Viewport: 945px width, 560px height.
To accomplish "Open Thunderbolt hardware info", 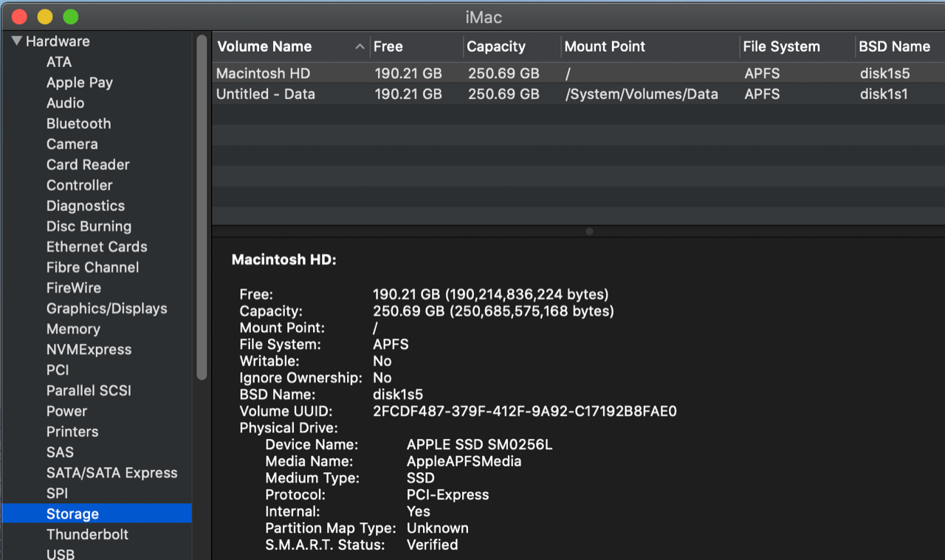I will [x=87, y=534].
